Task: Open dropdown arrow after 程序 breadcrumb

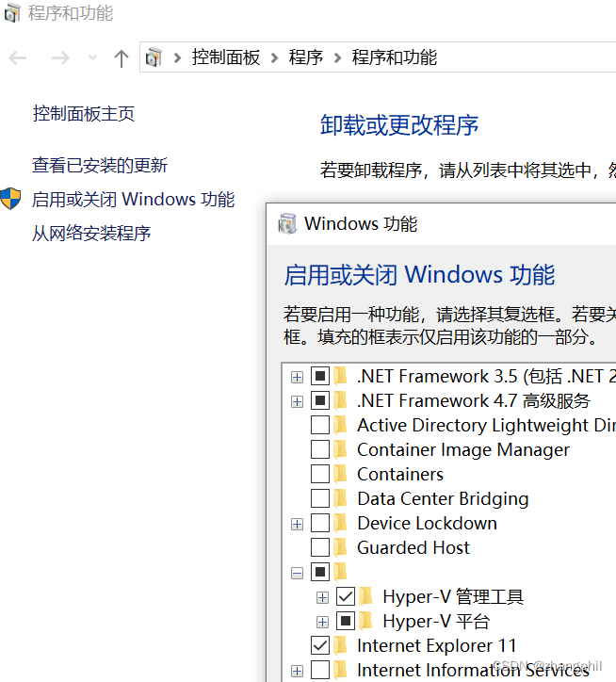Action: point(337,57)
